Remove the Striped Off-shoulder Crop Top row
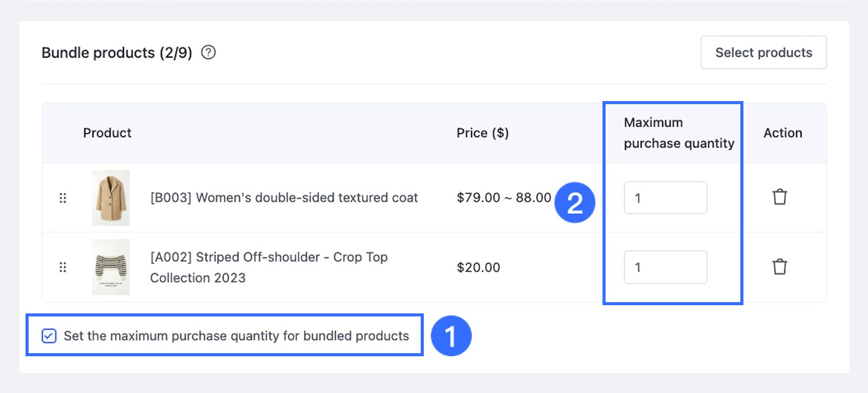 780,266
